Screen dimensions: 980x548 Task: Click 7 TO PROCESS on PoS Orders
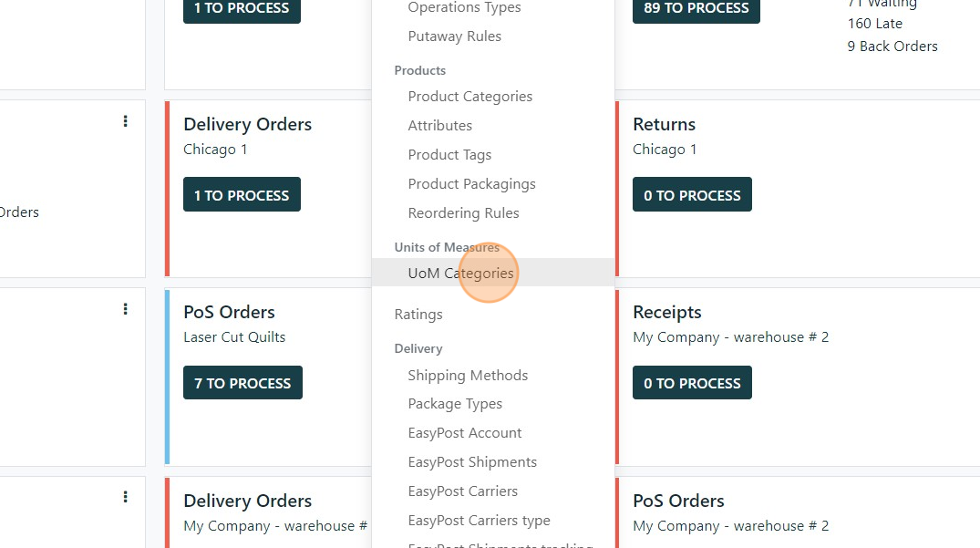click(242, 383)
